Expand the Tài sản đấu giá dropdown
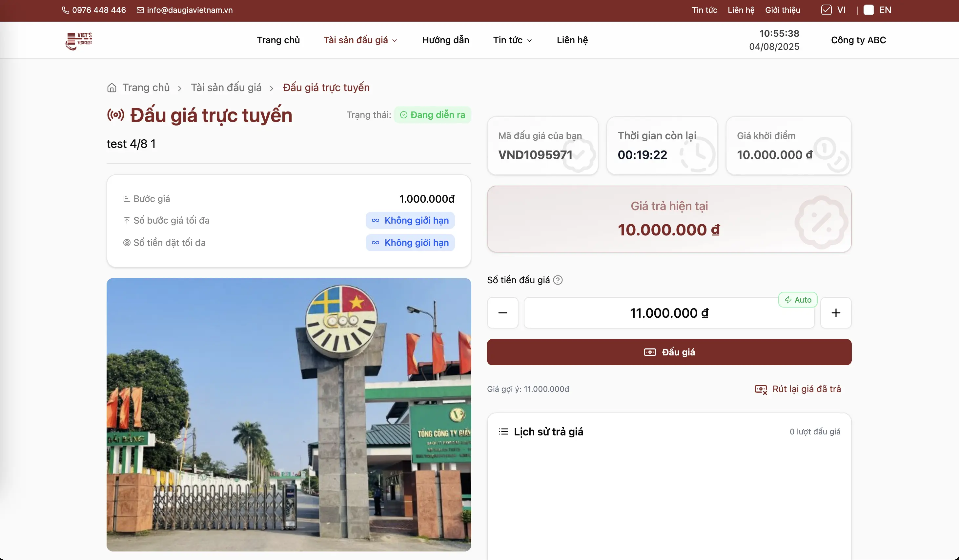 pos(360,40)
